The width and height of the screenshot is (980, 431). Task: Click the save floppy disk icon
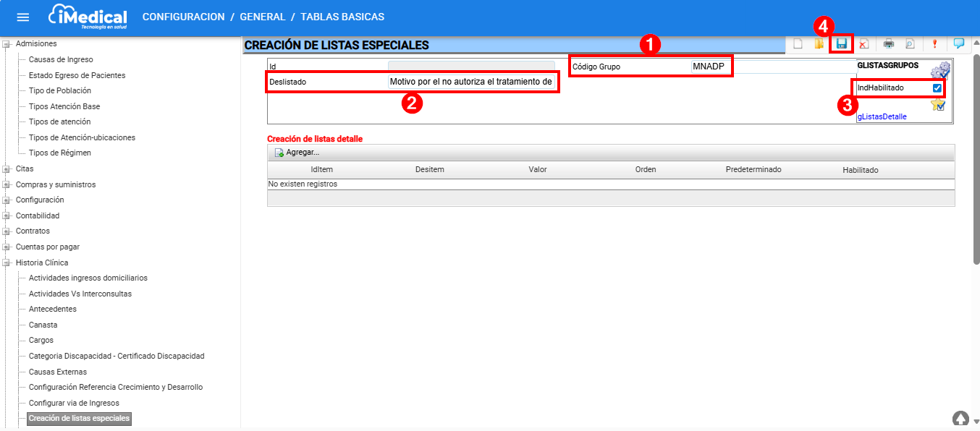(842, 44)
